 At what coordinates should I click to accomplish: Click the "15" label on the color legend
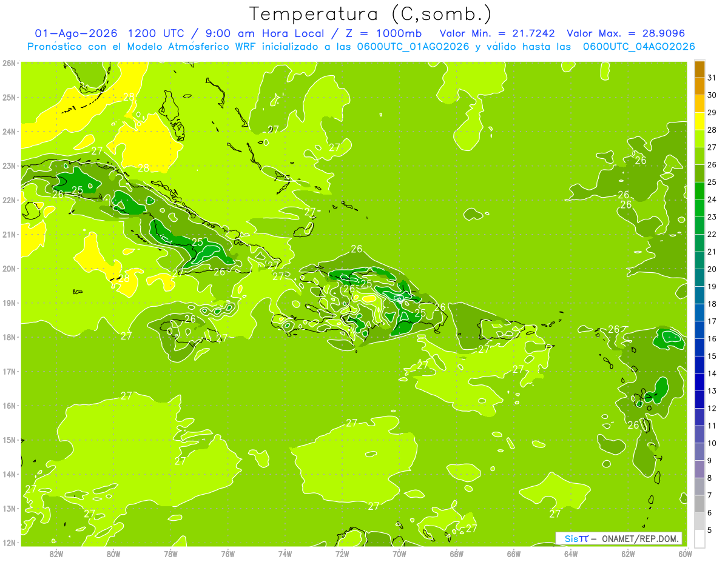point(712,356)
